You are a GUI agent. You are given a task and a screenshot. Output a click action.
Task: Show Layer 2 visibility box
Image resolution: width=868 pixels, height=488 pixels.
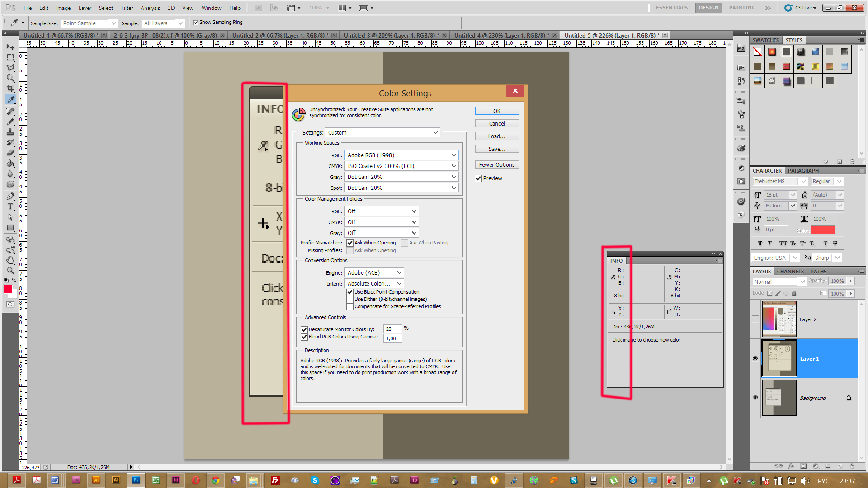[x=755, y=319]
